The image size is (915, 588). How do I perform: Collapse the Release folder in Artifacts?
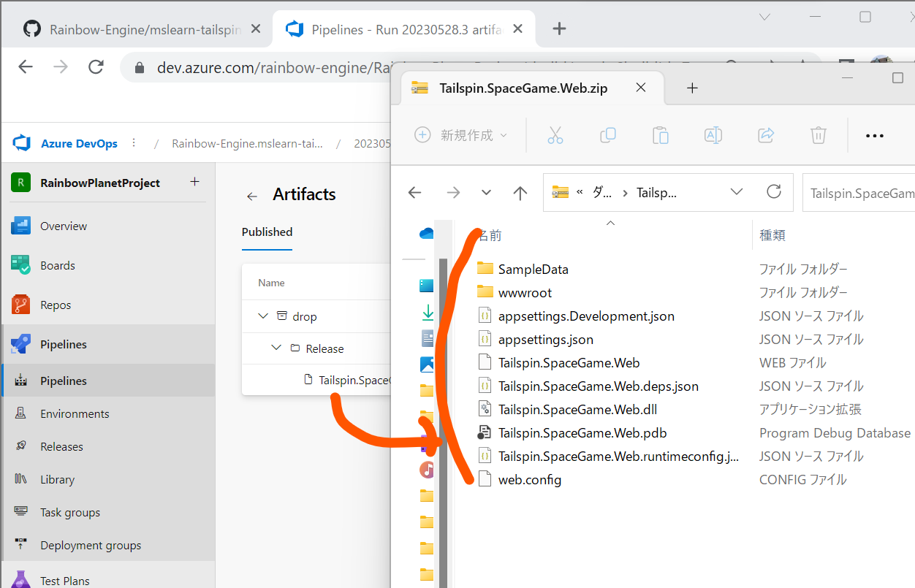(276, 348)
